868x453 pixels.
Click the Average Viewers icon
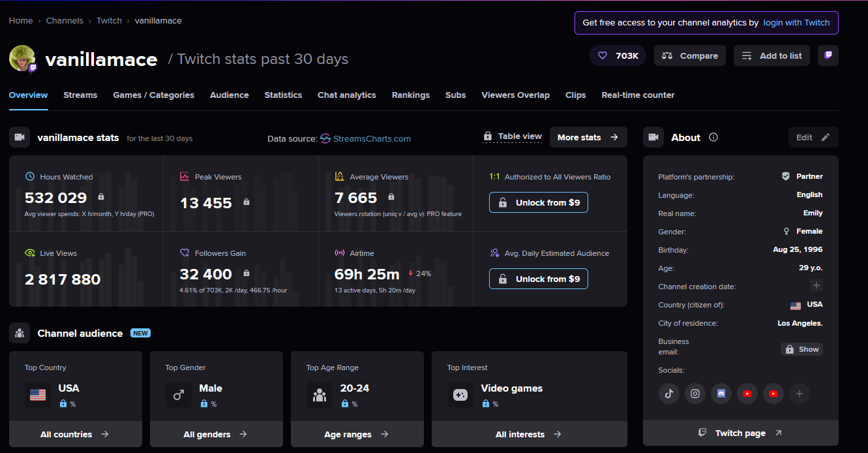(339, 176)
